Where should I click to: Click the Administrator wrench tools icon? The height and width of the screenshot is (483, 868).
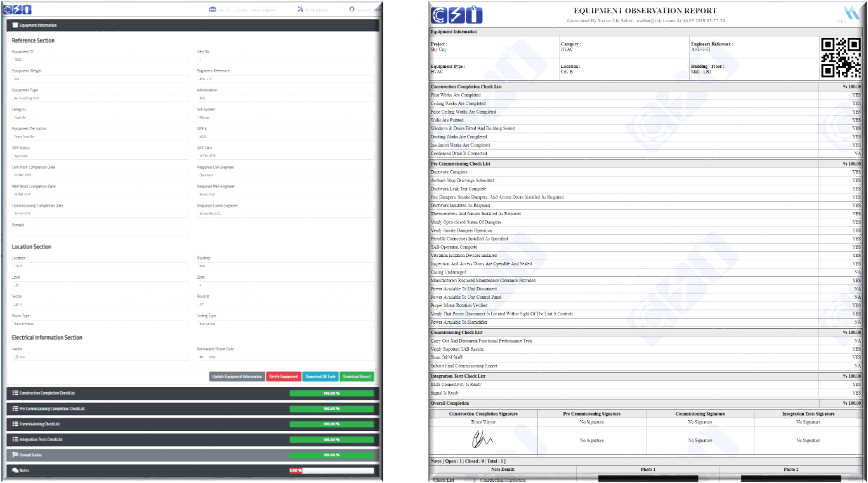coord(300,10)
